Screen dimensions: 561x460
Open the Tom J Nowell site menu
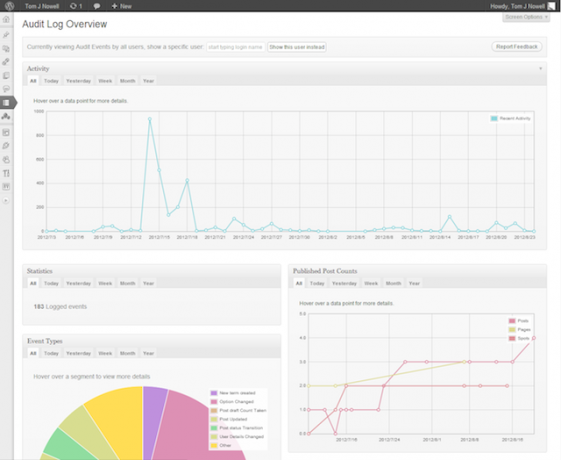coord(42,6)
